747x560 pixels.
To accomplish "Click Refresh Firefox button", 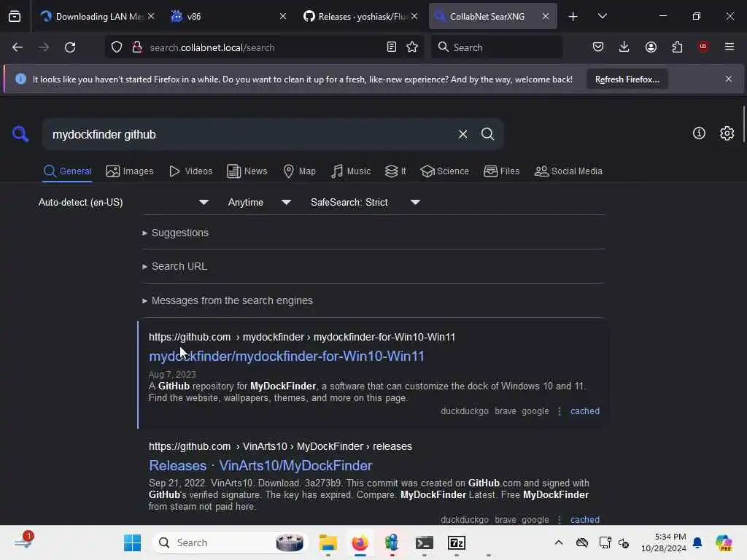I will pos(627,79).
